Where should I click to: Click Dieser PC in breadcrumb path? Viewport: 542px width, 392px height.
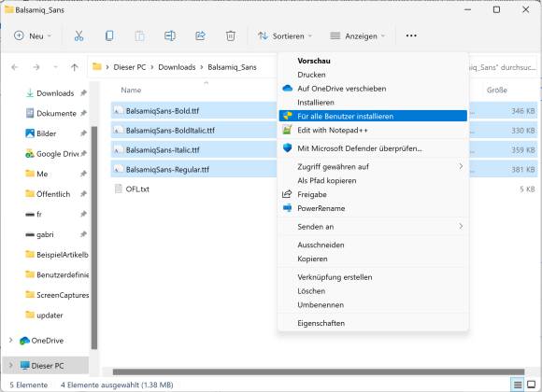[x=130, y=67]
